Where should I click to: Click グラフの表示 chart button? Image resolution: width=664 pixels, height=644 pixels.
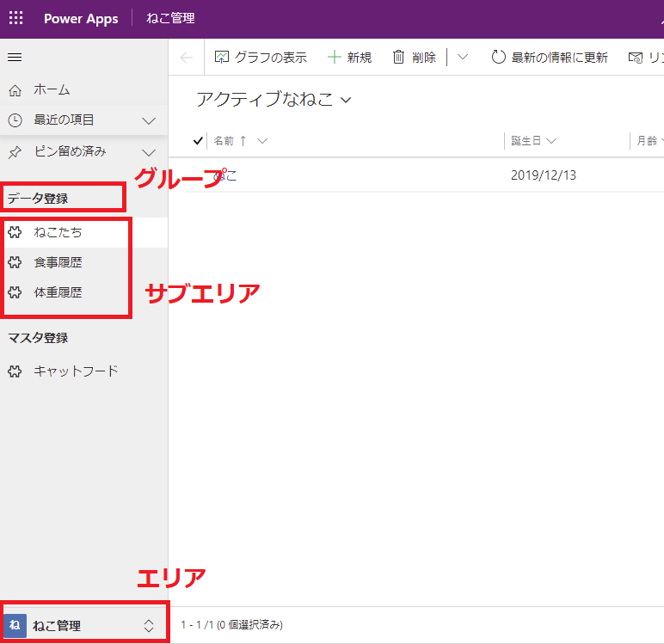pyautogui.click(x=261, y=58)
